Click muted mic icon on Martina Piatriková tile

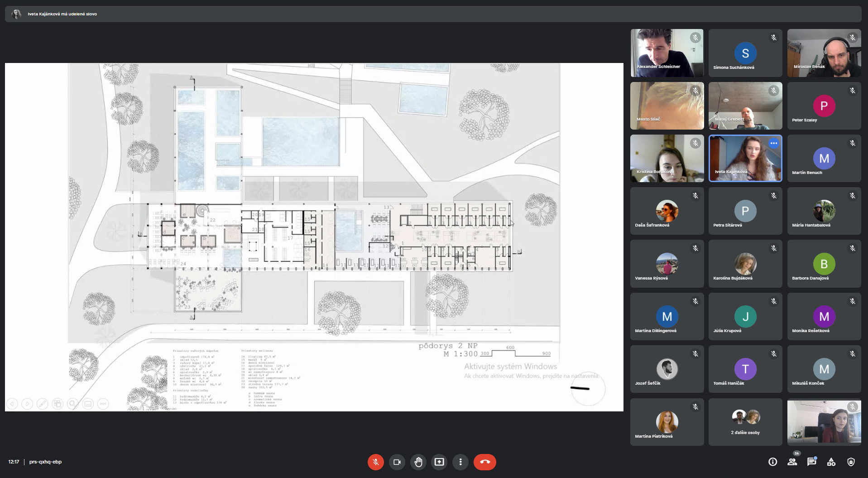click(x=695, y=407)
